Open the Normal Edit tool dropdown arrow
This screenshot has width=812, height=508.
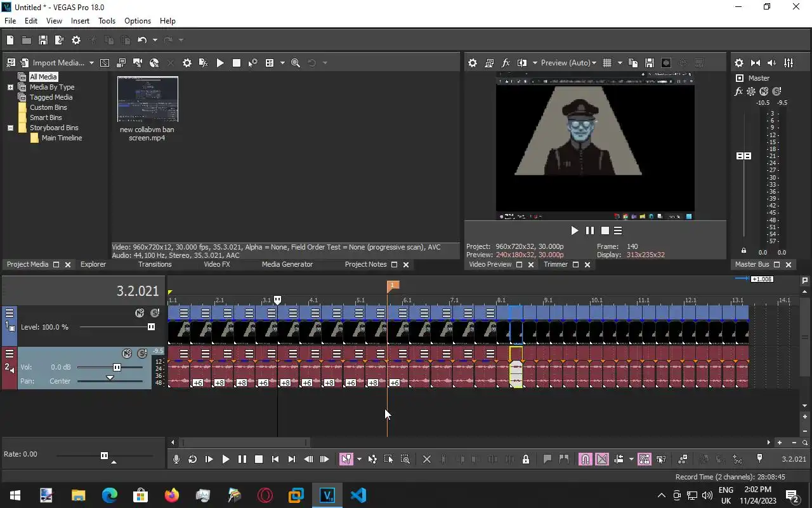[x=359, y=459]
